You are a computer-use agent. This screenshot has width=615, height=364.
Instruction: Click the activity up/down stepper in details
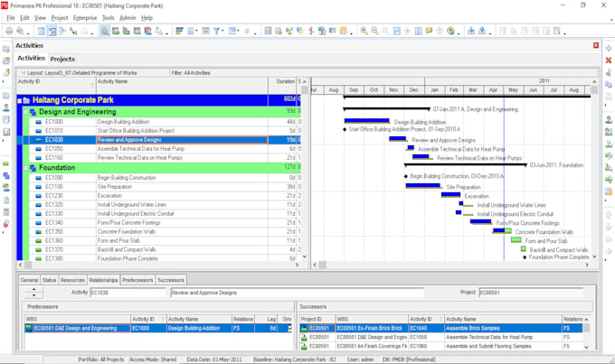click(x=34, y=293)
